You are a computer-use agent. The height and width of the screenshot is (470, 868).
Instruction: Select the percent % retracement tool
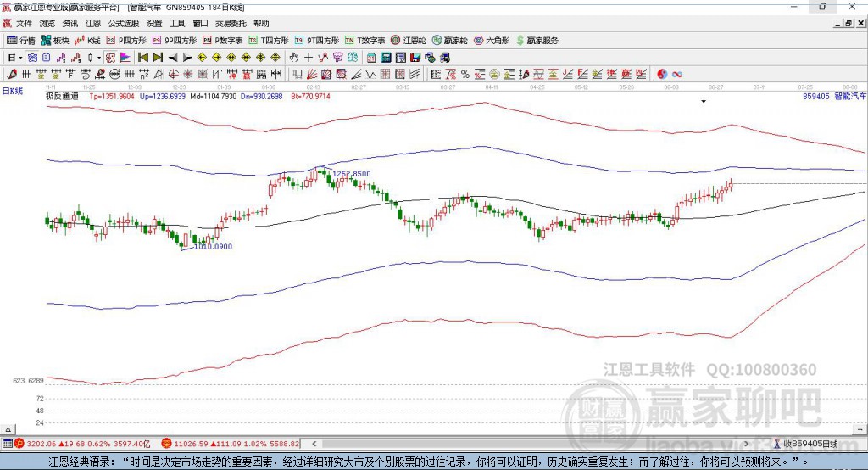click(465, 75)
